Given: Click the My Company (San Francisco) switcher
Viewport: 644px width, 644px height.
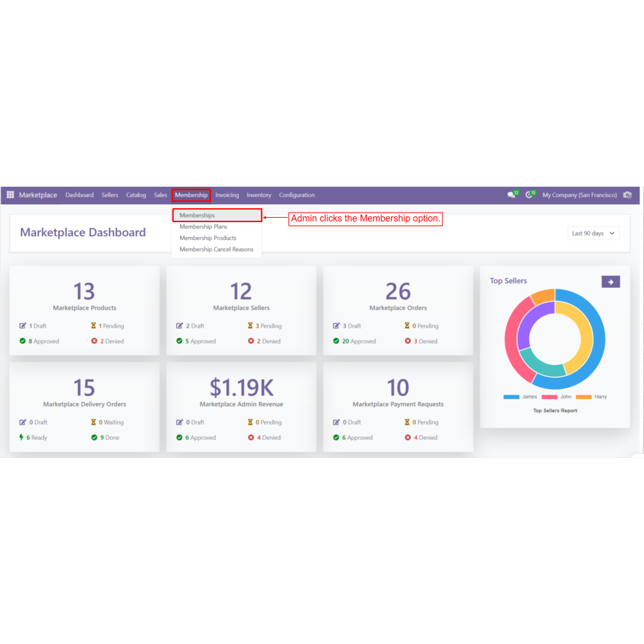Looking at the screenshot, I should [x=580, y=195].
